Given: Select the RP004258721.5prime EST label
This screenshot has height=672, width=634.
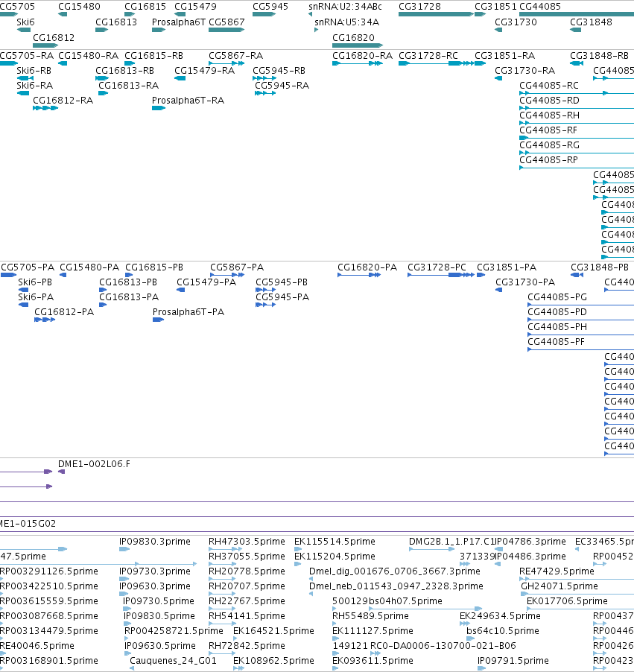Looking at the screenshot, I should coord(174,631).
